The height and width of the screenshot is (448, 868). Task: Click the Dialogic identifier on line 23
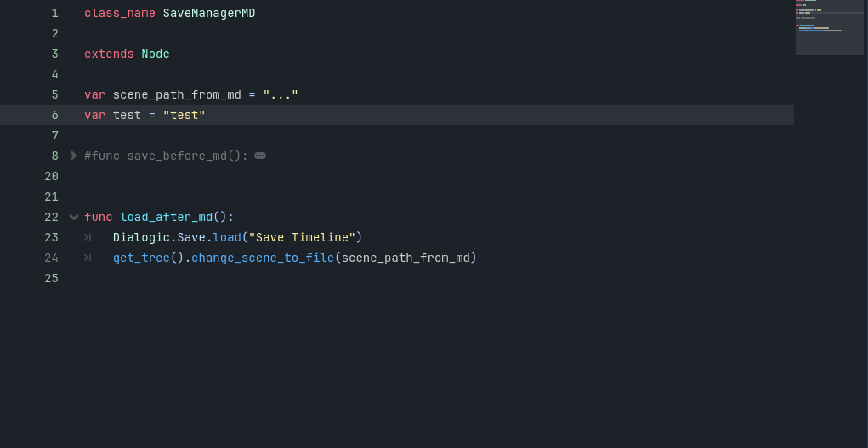tap(141, 237)
